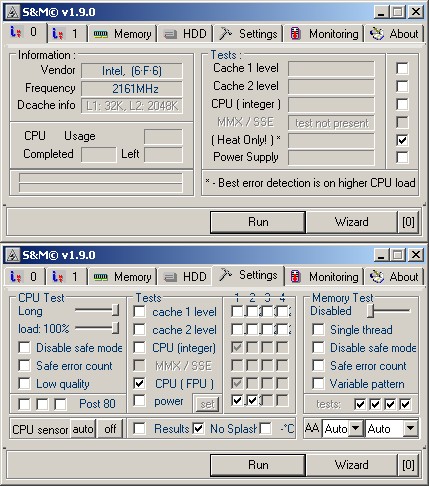The width and height of the screenshot is (429, 486).
Task: Toggle Memory Test Safe error count
Action: point(318,365)
